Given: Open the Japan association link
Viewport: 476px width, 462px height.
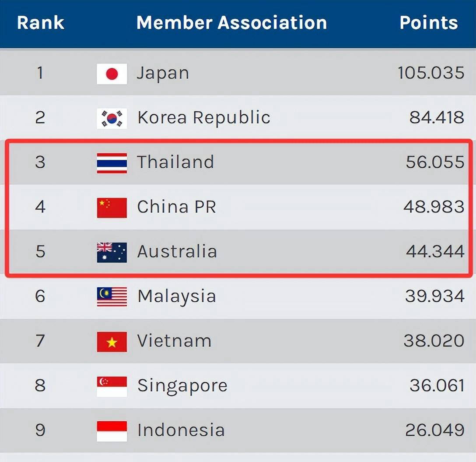Looking at the screenshot, I should [163, 73].
